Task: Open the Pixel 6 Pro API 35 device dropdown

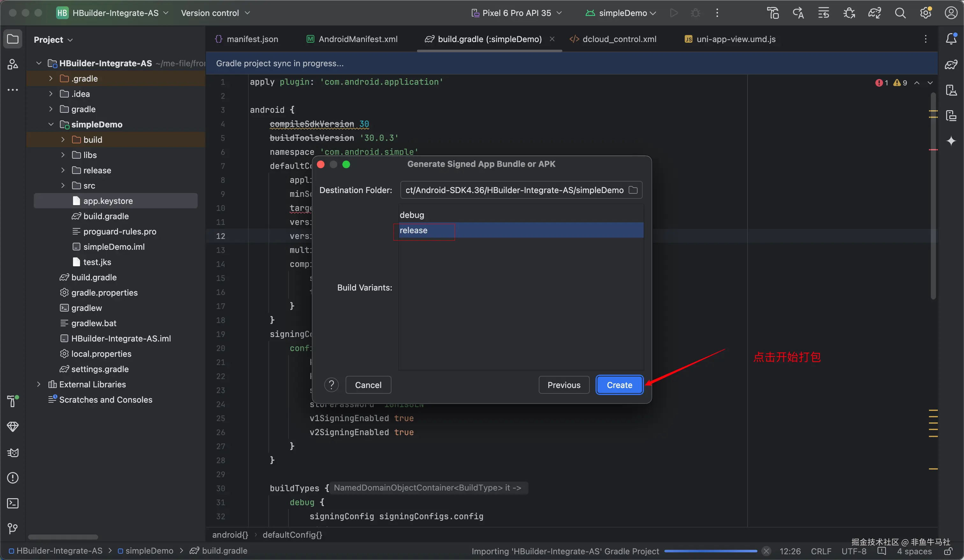Action: tap(516, 13)
